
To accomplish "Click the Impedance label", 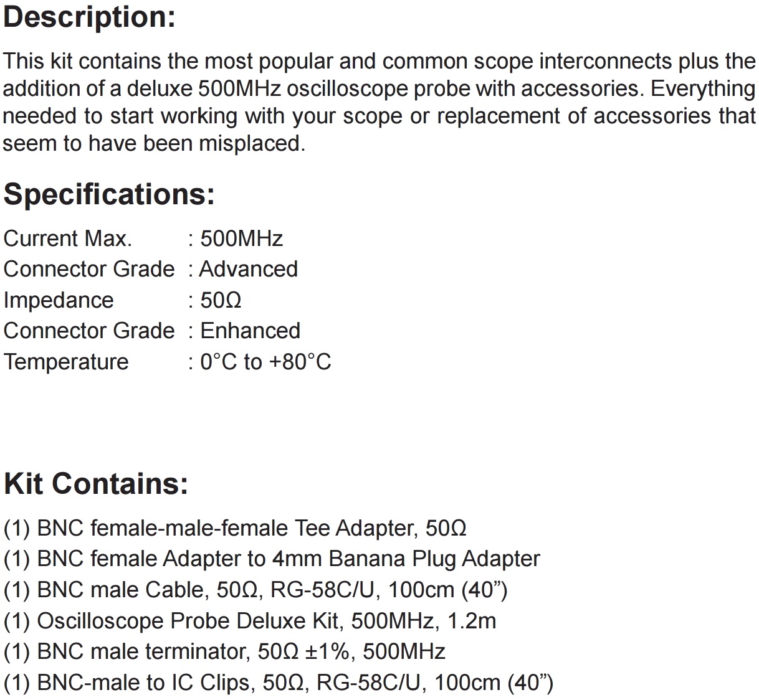I will coord(59,300).
